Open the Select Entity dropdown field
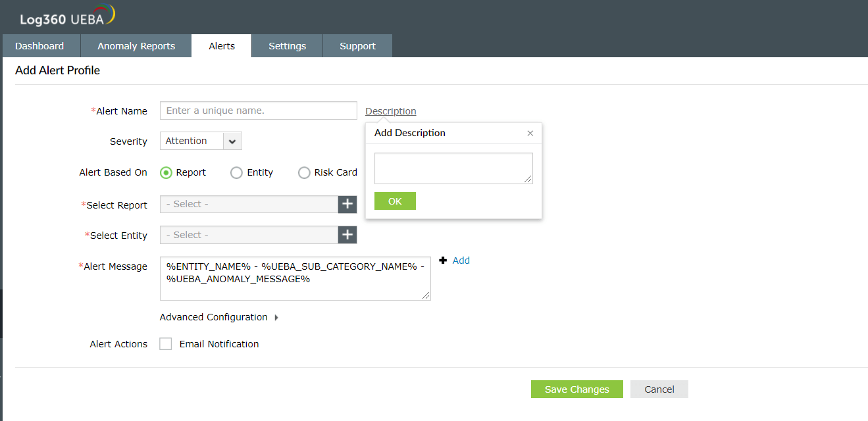The width and height of the screenshot is (868, 421). (249, 235)
